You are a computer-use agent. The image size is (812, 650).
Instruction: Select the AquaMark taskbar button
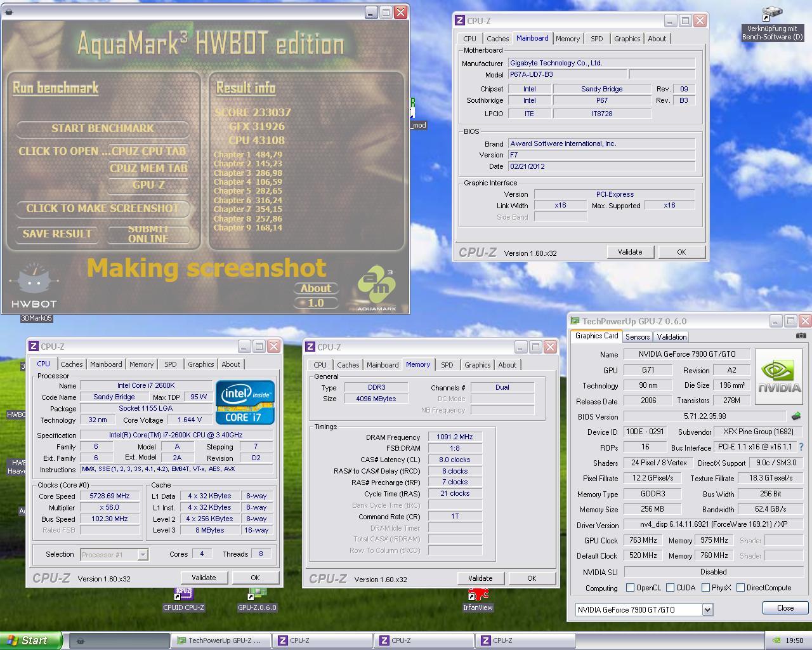pos(119,640)
